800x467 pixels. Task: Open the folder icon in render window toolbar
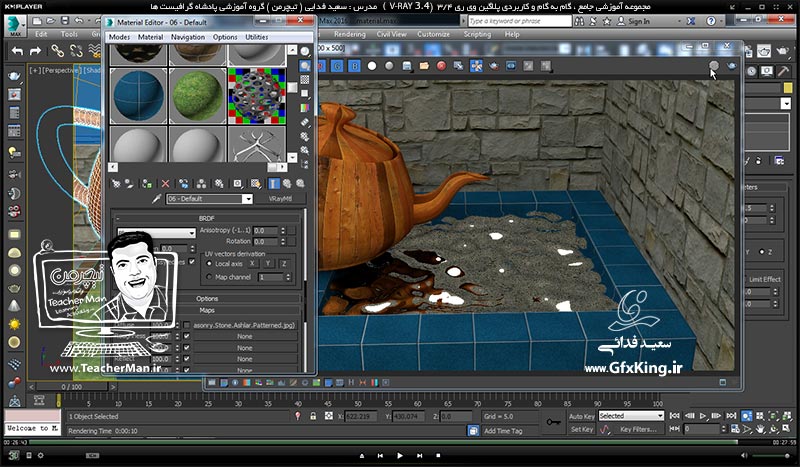click(x=424, y=66)
